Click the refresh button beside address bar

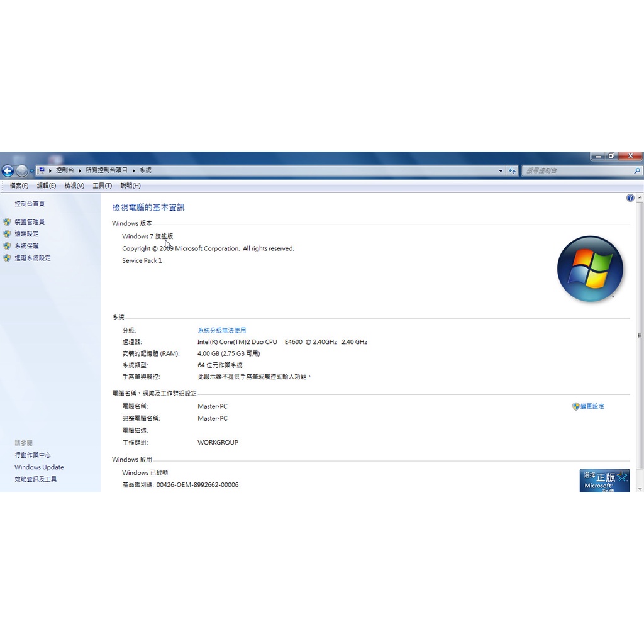coord(513,170)
